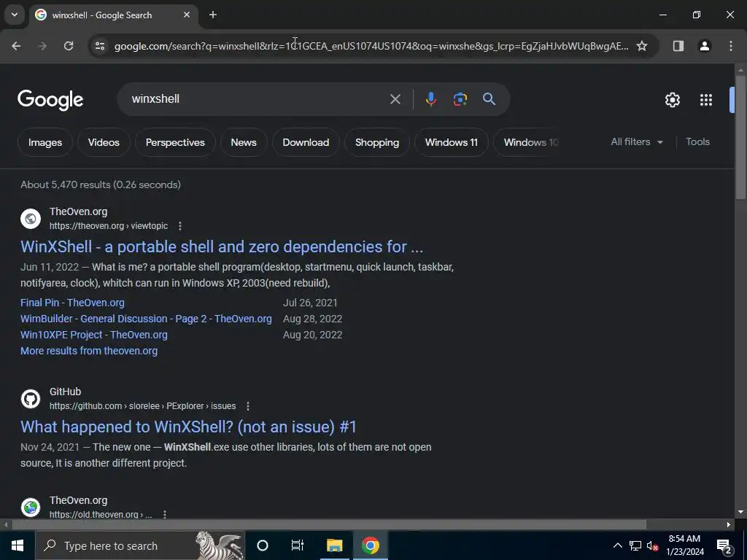
Task: Open the search Tools button
Action: tap(697, 142)
